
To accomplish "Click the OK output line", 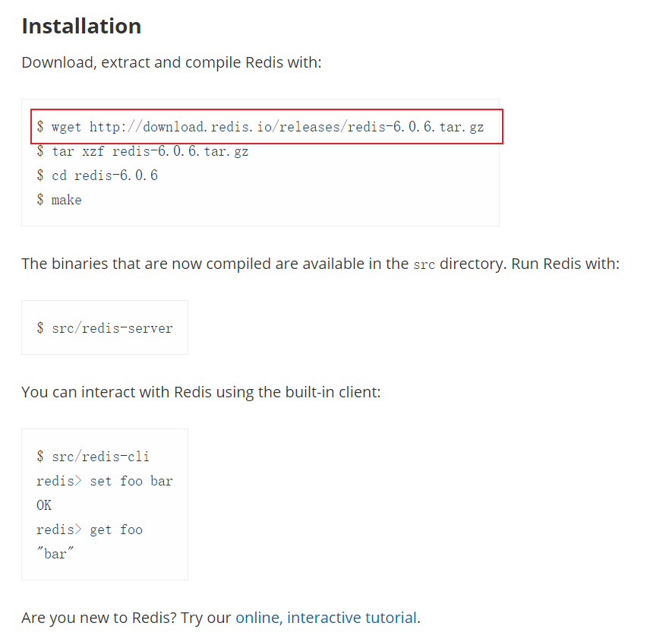I will click(x=44, y=505).
